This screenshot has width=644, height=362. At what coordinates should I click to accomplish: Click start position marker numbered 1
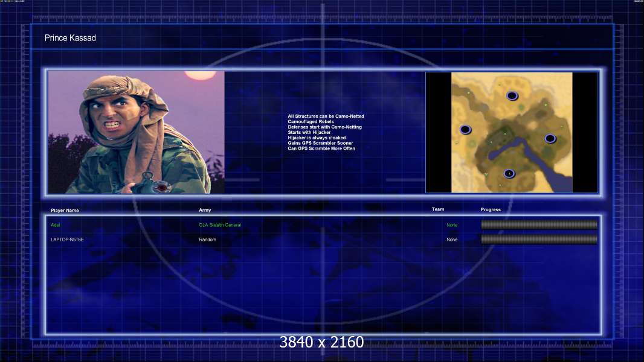tap(509, 174)
